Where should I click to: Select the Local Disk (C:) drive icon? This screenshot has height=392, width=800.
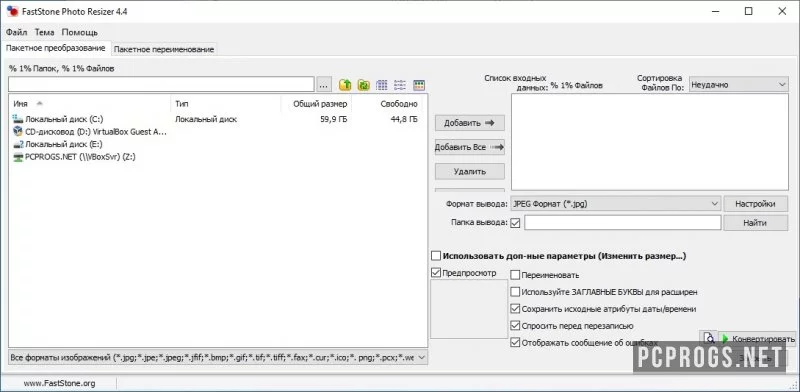(18, 119)
